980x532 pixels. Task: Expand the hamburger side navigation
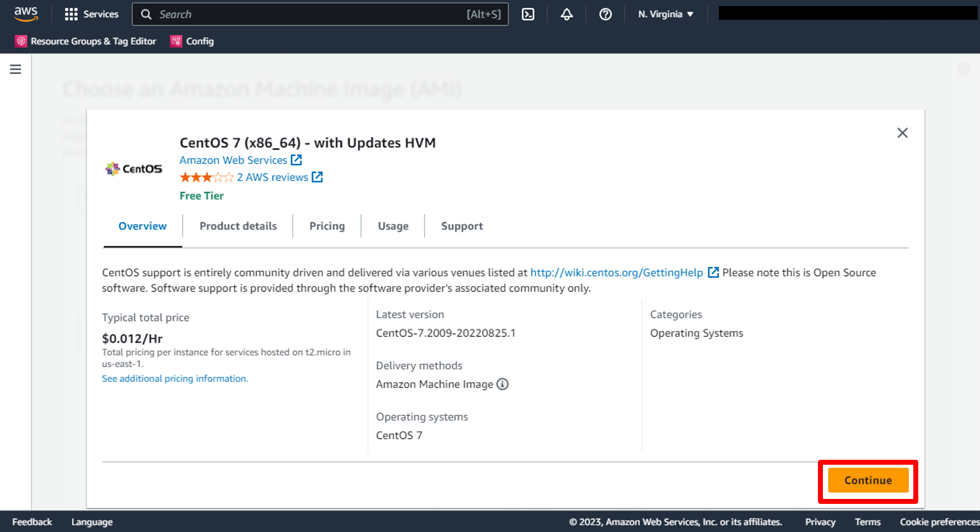(15, 69)
